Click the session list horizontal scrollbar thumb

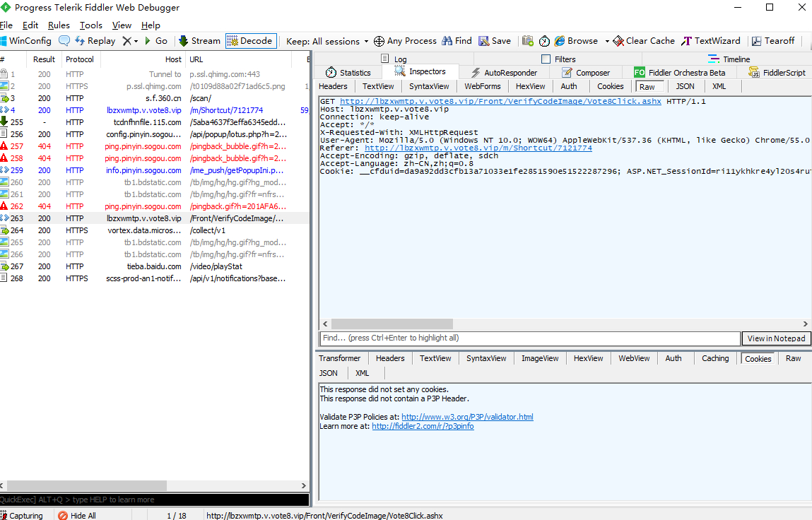tap(86, 486)
